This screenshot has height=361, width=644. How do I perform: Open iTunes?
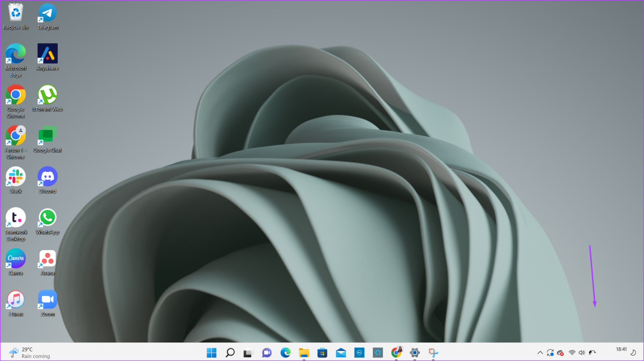coord(16,298)
